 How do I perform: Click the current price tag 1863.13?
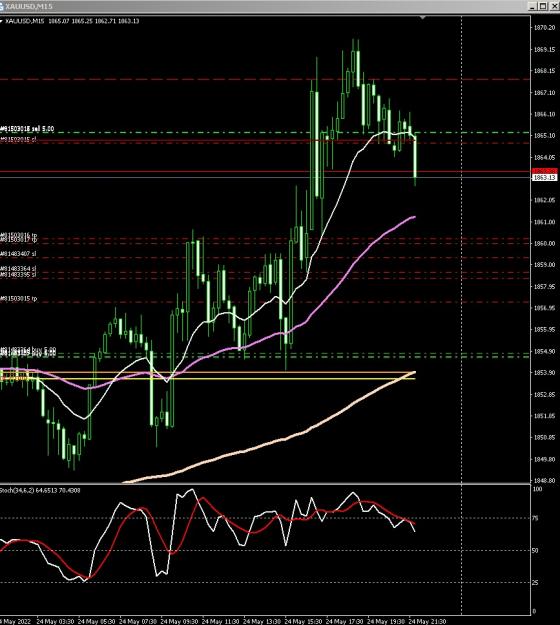(x=544, y=177)
